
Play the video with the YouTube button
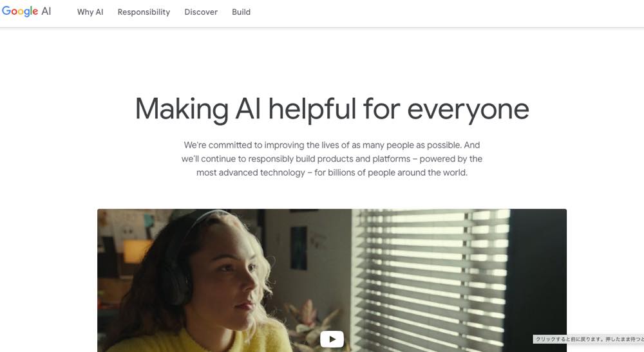pos(332,339)
